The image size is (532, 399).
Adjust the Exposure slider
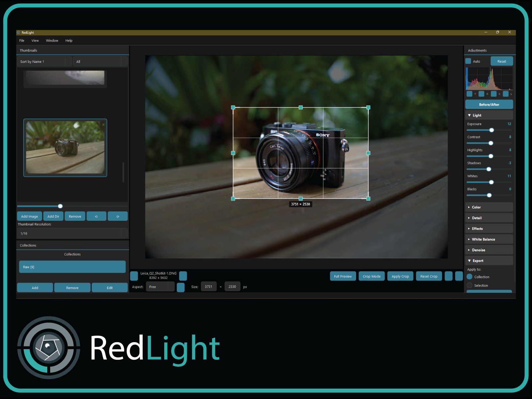point(492,130)
